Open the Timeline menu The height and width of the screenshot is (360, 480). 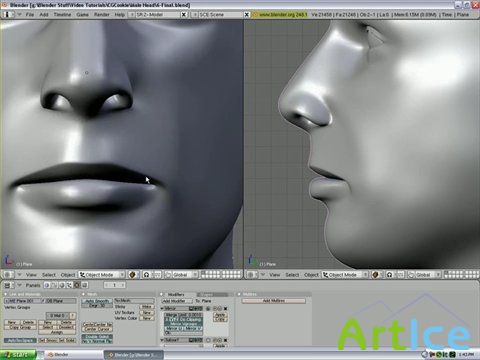point(62,15)
